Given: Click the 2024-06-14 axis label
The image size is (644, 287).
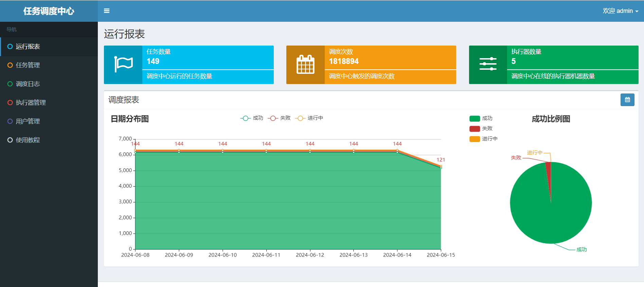Looking at the screenshot, I should click(397, 255).
